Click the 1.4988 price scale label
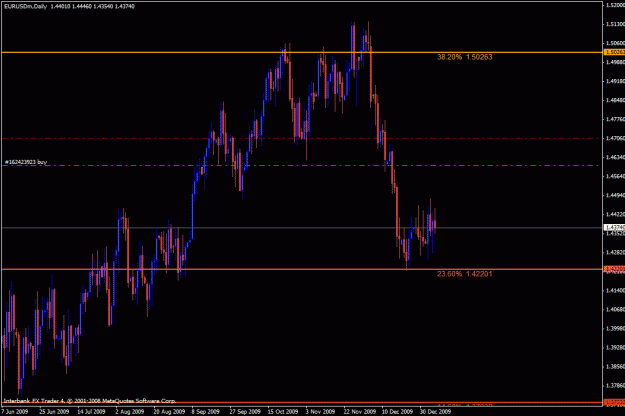625x416 pixels. coord(615,62)
